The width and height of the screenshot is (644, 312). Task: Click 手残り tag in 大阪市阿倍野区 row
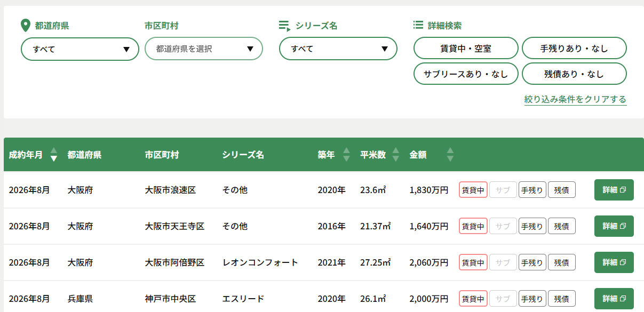click(532, 262)
